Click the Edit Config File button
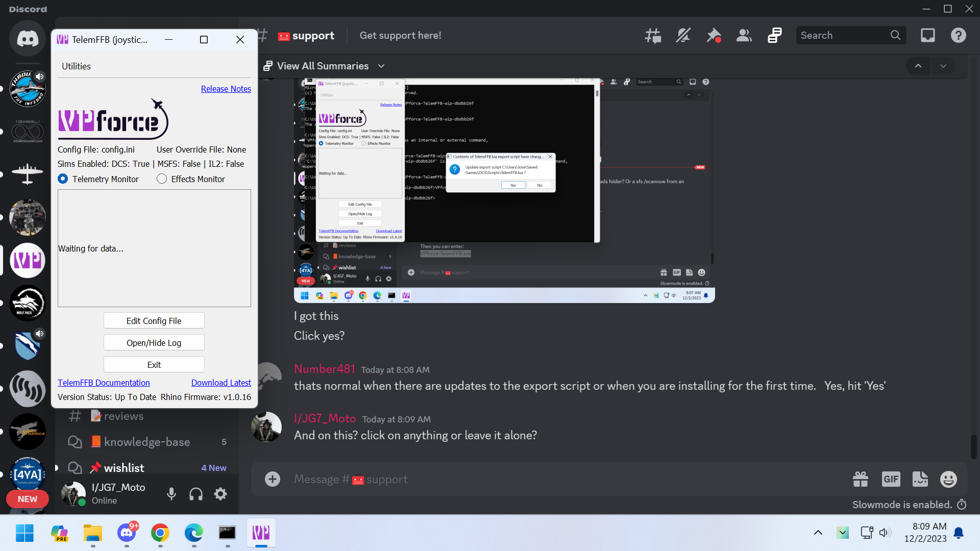Image resolution: width=980 pixels, height=551 pixels. pyautogui.click(x=154, y=321)
